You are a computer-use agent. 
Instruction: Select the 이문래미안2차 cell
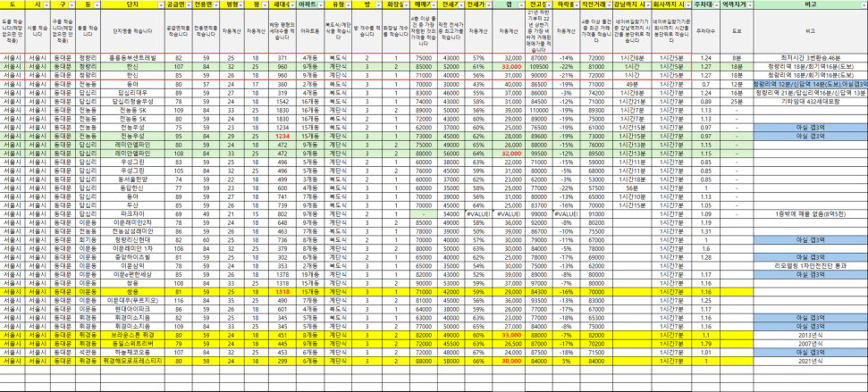click(133, 224)
